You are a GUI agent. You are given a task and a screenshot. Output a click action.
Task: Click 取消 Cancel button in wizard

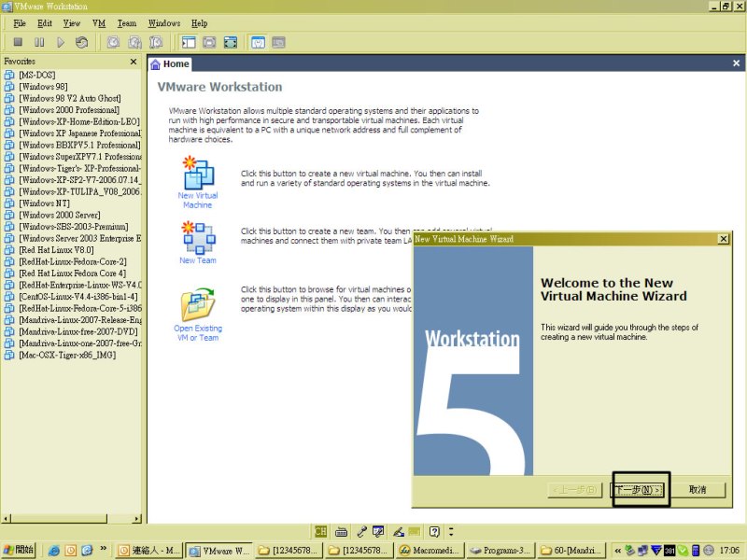[x=698, y=489]
